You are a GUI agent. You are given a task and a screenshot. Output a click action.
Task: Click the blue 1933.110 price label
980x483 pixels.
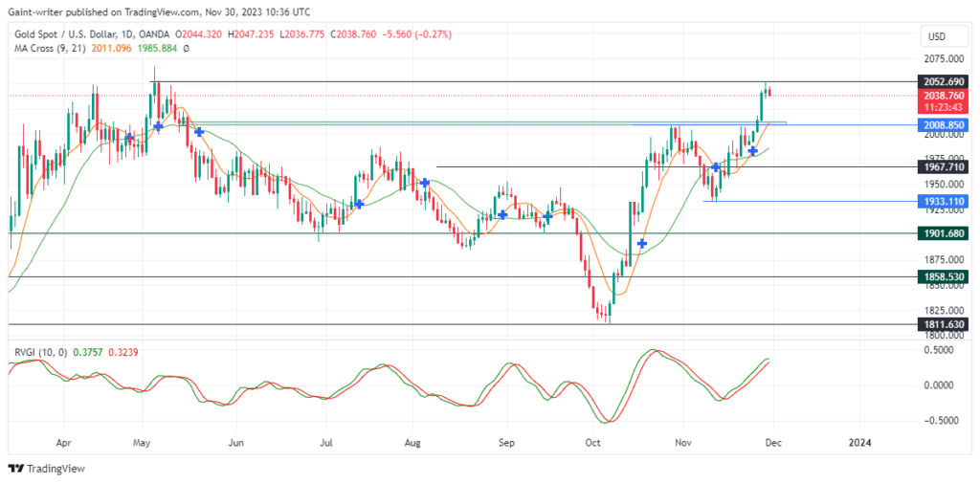943,201
